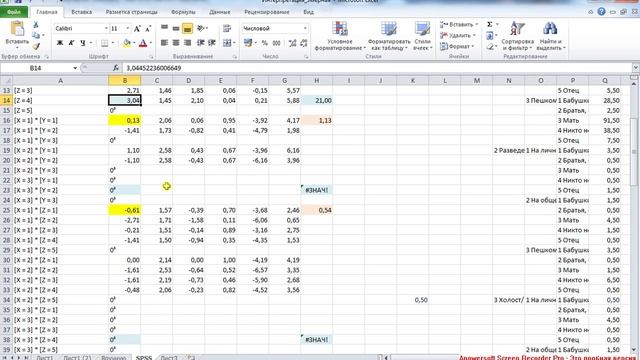Screen dimensions: 640x360
Task: Cut selection with the scissors icon
Action: 36,25
